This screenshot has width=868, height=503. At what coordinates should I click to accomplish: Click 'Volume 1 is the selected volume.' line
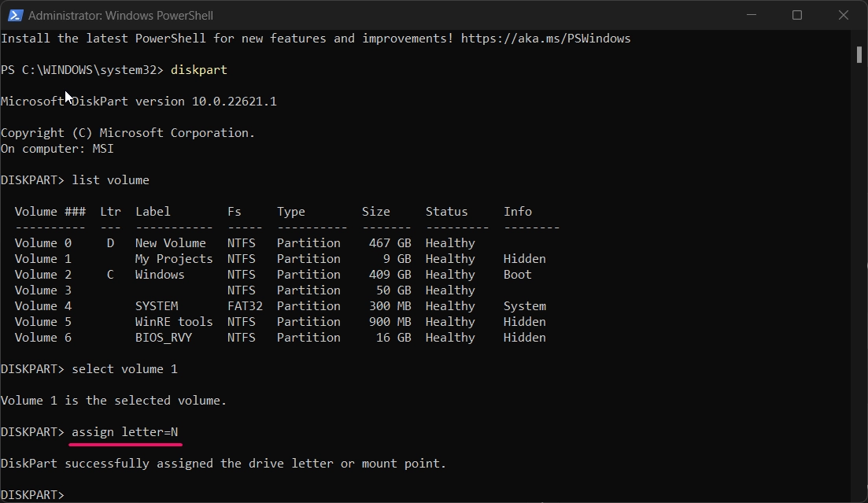point(113,401)
